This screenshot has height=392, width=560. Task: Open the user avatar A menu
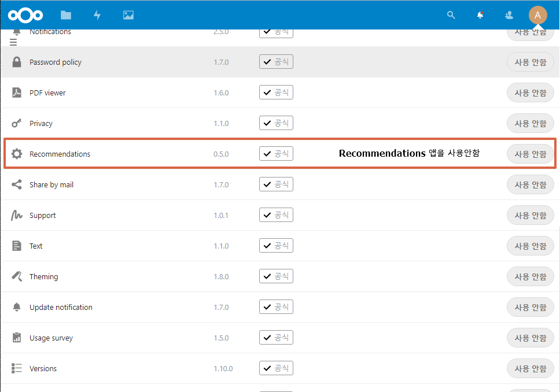(x=537, y=15)
